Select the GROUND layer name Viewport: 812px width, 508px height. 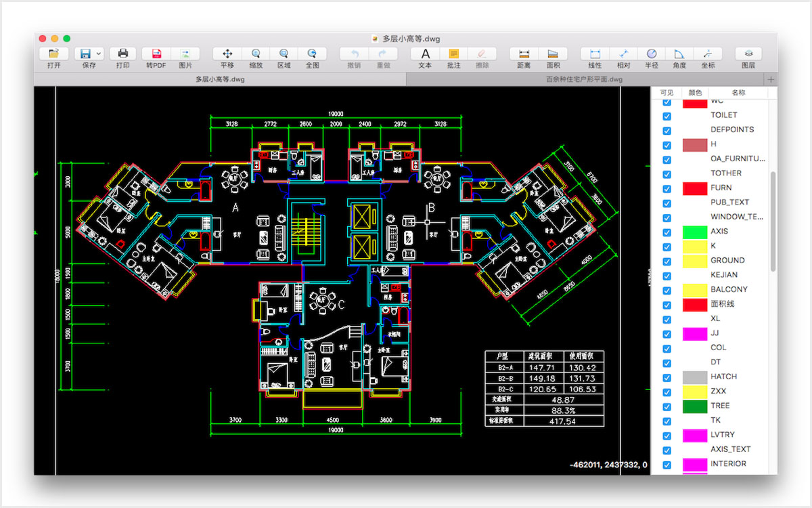727,261
